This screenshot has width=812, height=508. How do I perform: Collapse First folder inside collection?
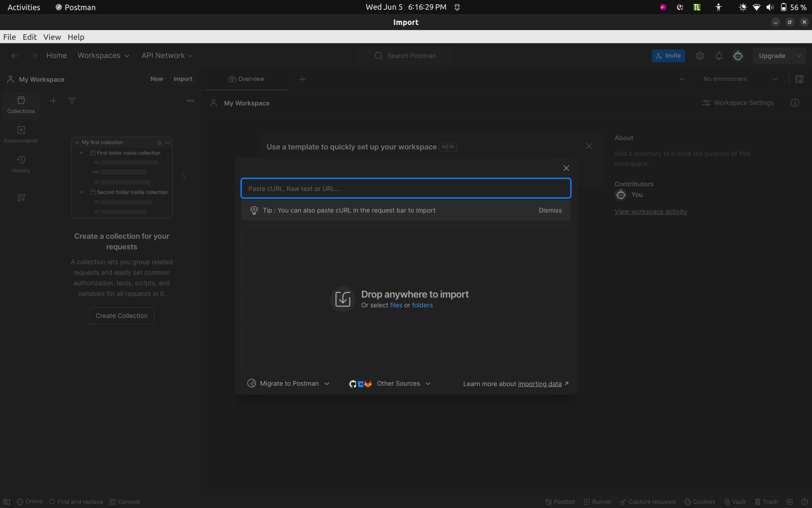pos(82,153)
